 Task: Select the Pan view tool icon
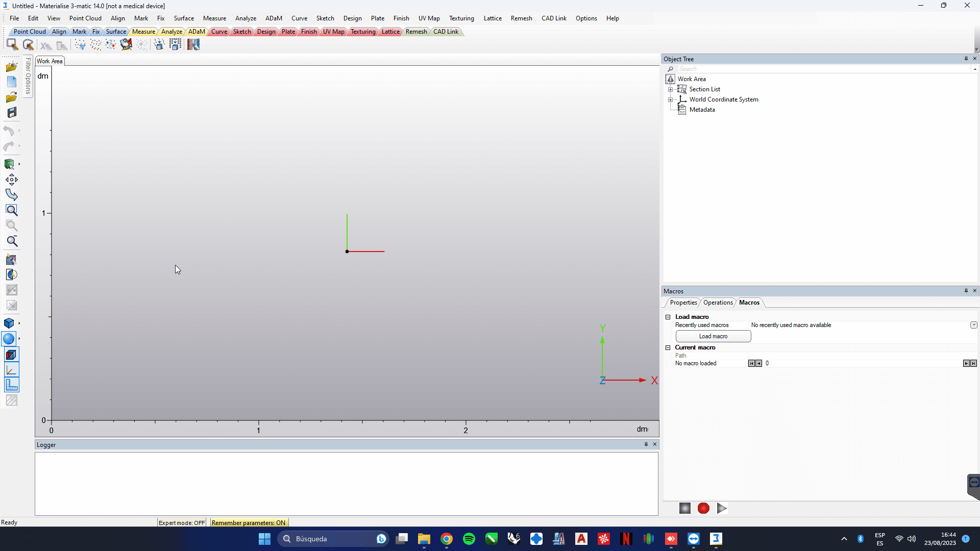coord(11,180)
